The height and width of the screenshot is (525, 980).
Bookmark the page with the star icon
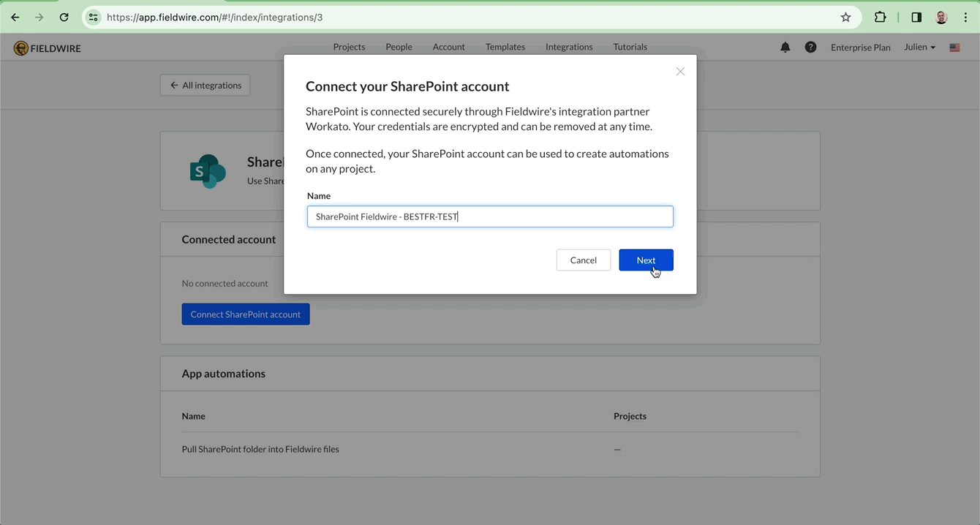[845, 17]
